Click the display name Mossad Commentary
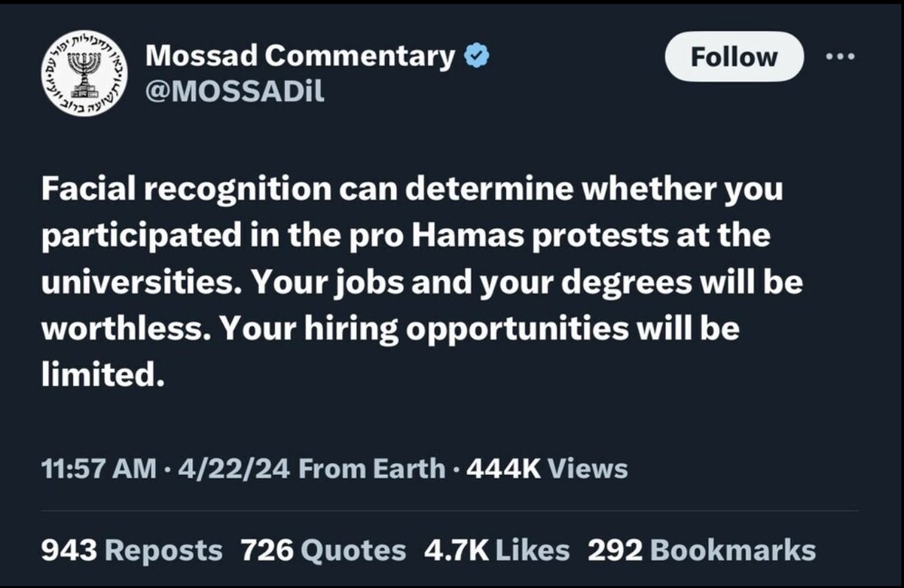This screenshot has height=588, width=904. click(x=299, y=56)
